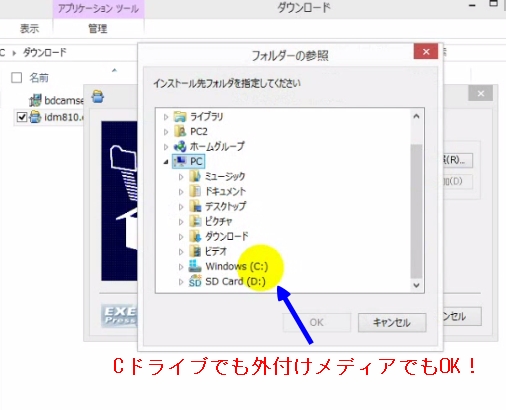Open the 表示 ribbon tab

(29, 28)
